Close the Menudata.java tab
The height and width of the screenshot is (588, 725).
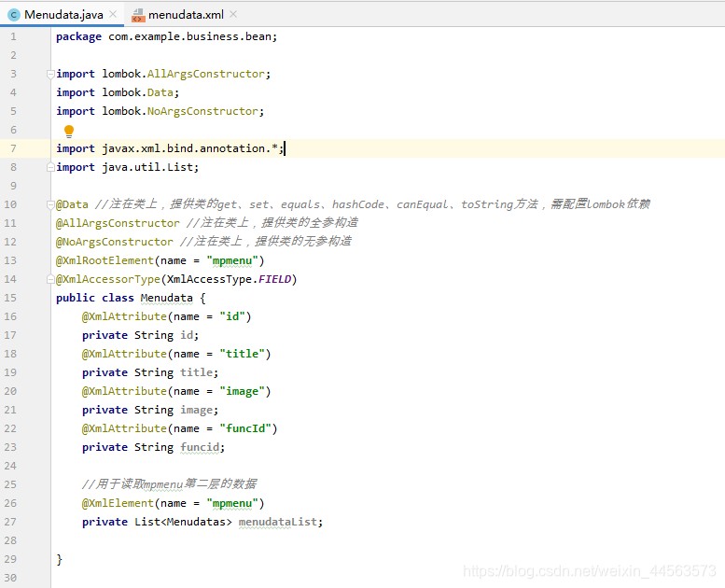pos(113,14)
